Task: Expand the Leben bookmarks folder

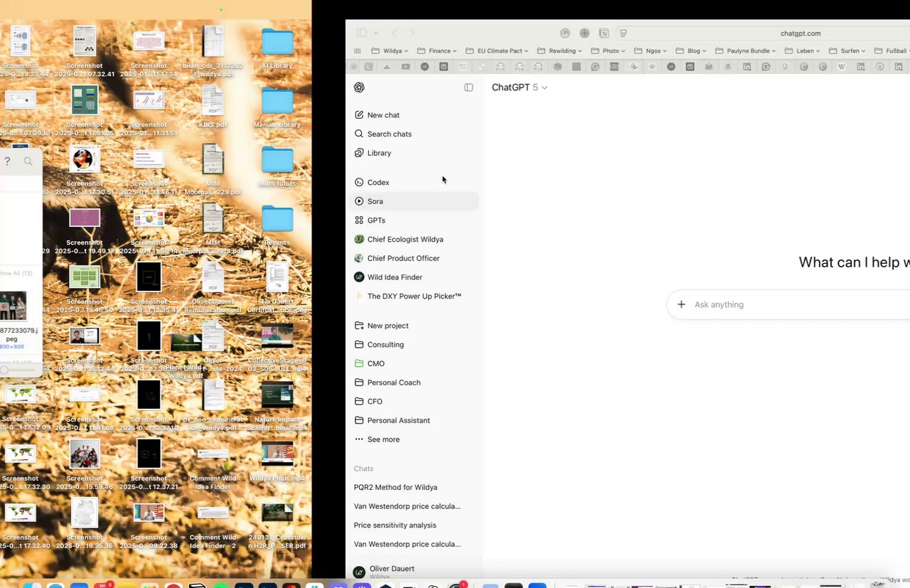Action: pyautogui.click(x=803, y=51)
